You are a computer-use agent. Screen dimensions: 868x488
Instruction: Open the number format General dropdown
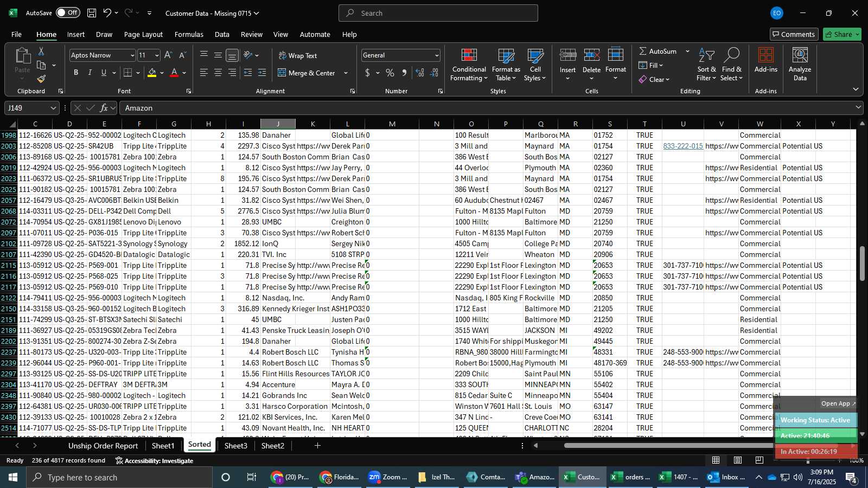[436, 55]
